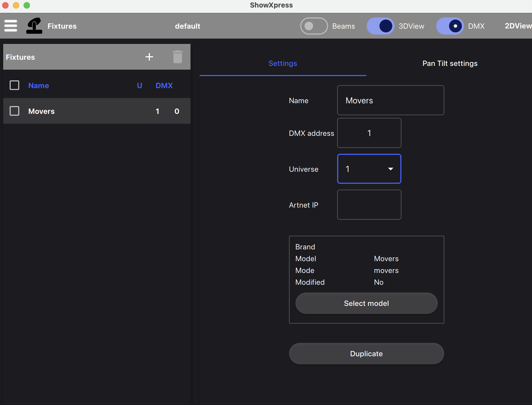Screen dimensions: 532x405
Task: Tick the Movers fixture checkbox
Action: (14, 111)
